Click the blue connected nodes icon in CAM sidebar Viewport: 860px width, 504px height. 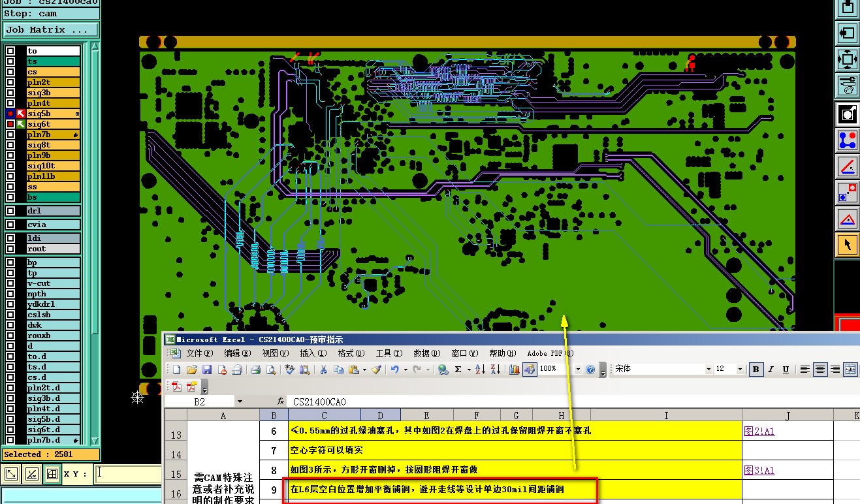(x=847, y=140)
